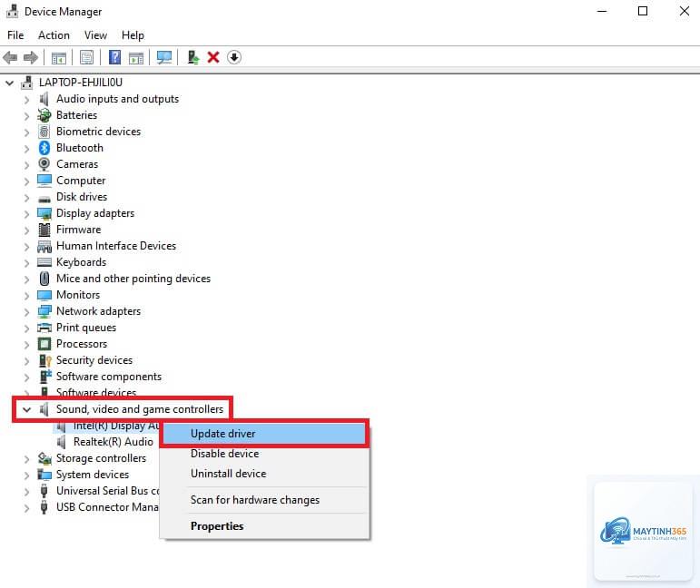The height and width of the screenshot is (588, 700).
Task: Click Scan for hardware changes monitor icon
Action: pyautogui.click(x=164, y=57)
